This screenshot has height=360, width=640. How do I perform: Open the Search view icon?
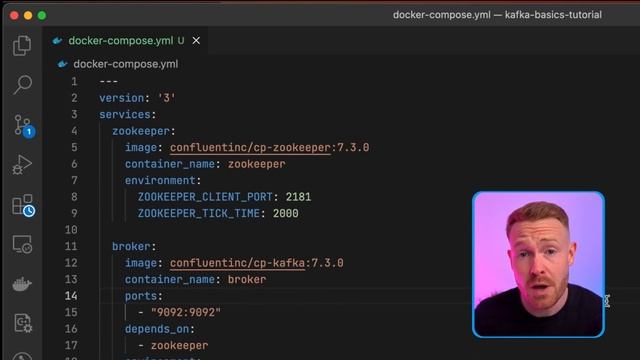click(22, 84)
